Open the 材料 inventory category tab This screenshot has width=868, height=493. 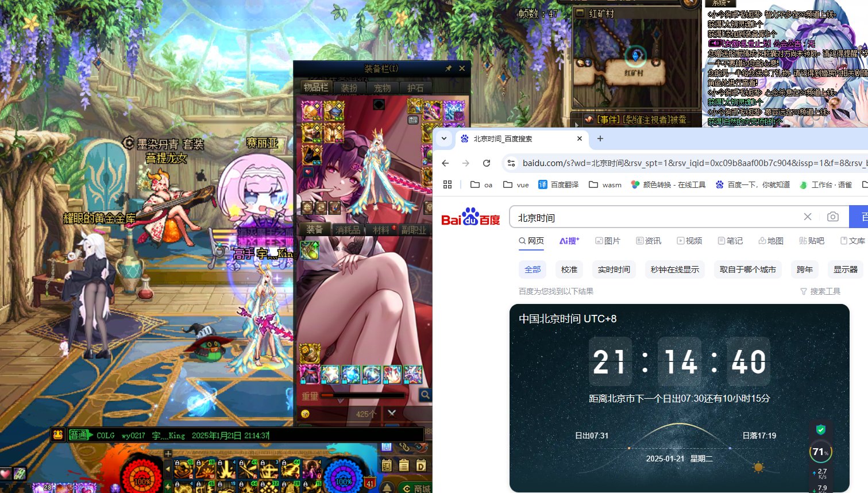tap(381, 229)
